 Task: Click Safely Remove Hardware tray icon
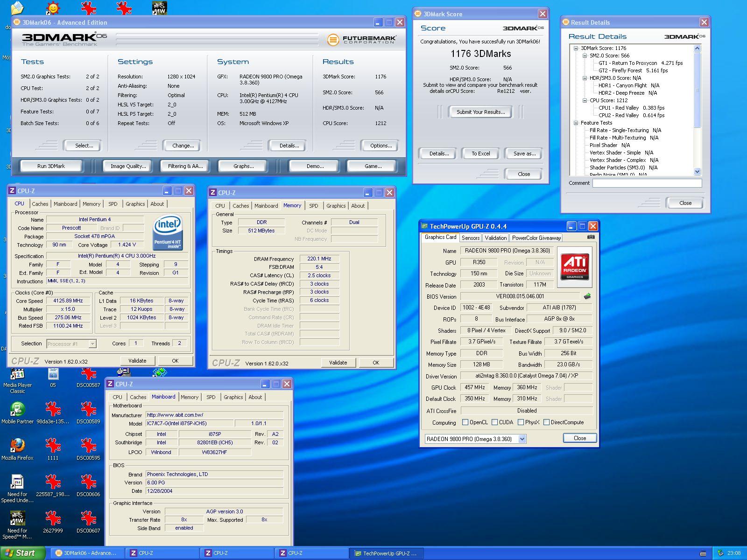(721, 553)
